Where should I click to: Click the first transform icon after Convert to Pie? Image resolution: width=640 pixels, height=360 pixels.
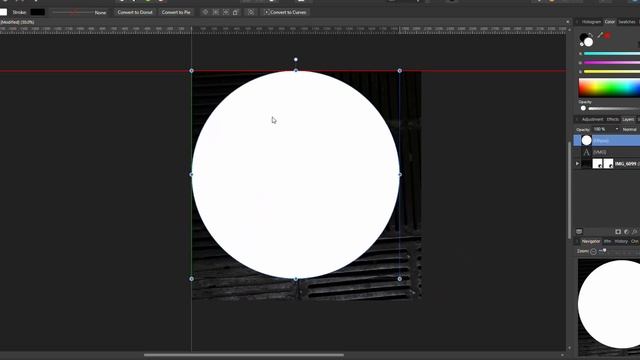coord(205,12)
